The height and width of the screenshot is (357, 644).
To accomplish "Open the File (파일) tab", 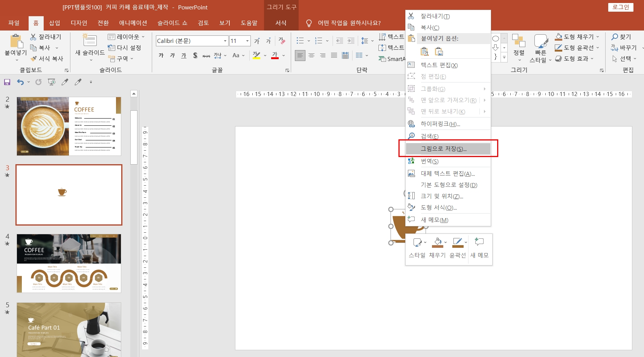I will pyautogui.click(x=14, y=23).
